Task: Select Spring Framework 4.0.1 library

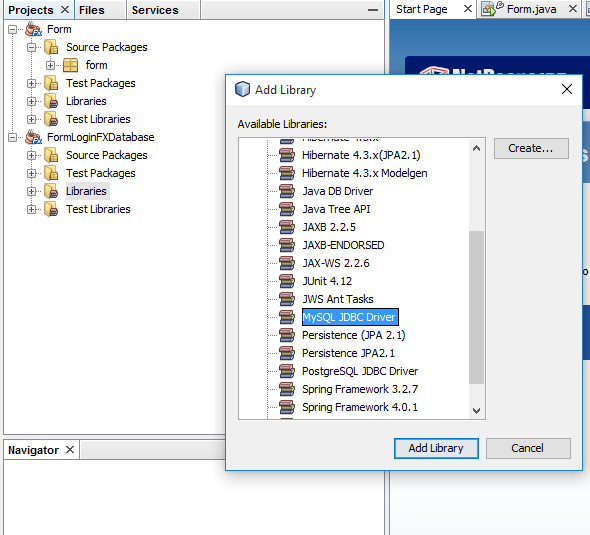Action: pos(360,407)
